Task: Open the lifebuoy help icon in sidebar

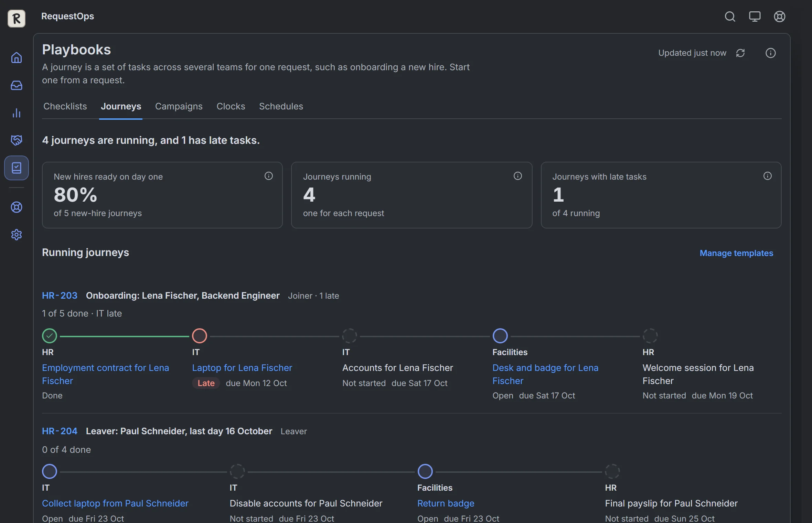Action: [x=17, y=207]
